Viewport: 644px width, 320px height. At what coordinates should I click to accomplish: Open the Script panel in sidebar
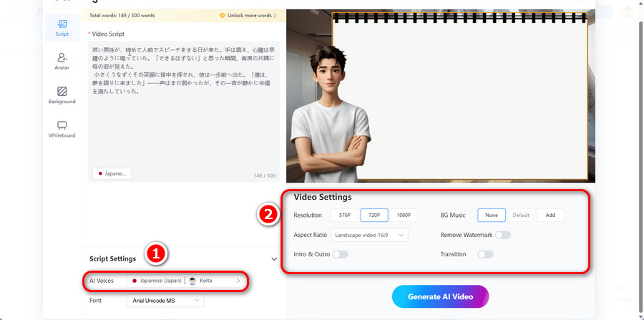(62, 27)
